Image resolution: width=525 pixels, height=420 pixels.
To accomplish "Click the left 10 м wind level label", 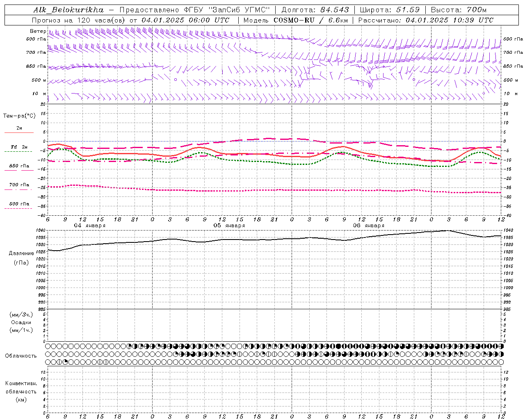I will pos(39,94).
